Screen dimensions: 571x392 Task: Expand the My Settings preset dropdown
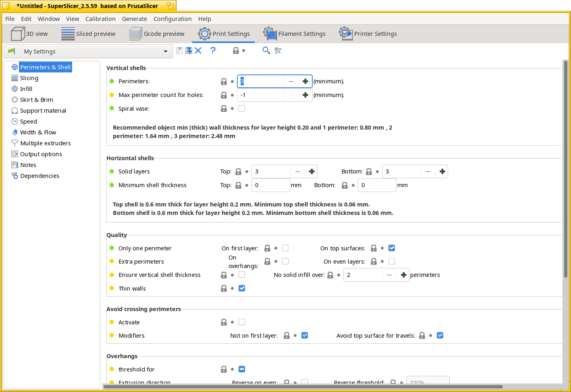tap(88, 52)
